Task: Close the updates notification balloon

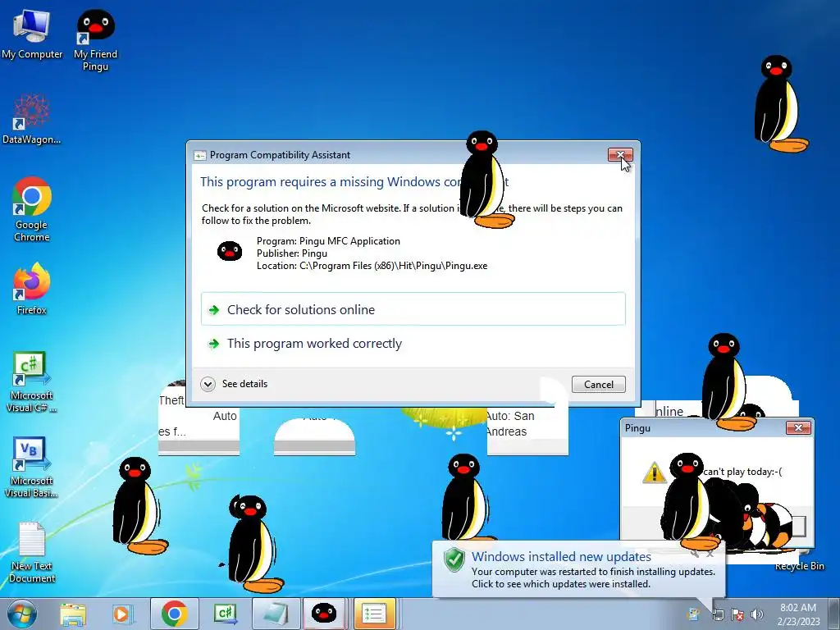Action: point(710,555)
